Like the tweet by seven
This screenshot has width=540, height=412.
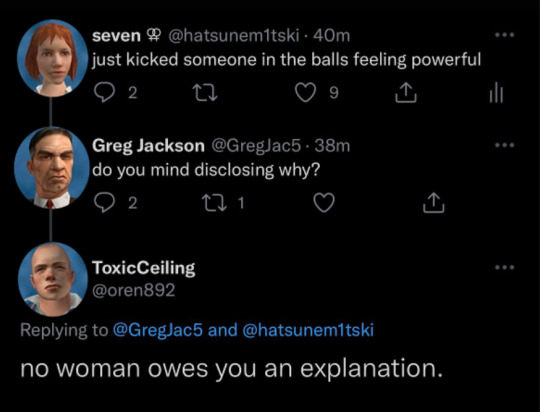tap(305, 93)
